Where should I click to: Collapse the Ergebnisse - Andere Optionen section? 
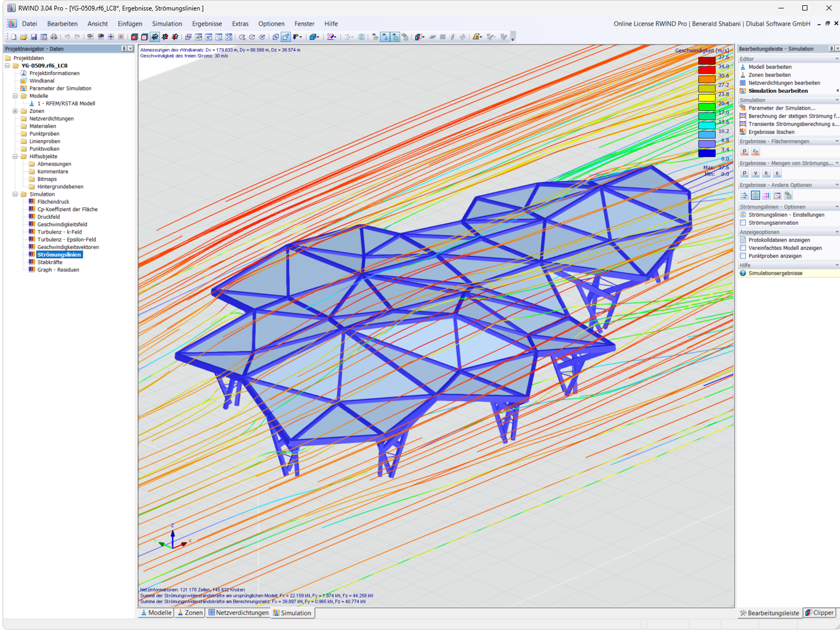[837, 185]
